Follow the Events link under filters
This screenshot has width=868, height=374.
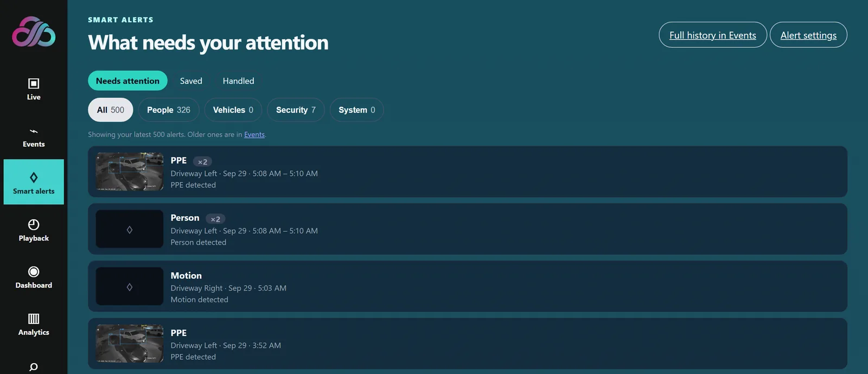254,135
